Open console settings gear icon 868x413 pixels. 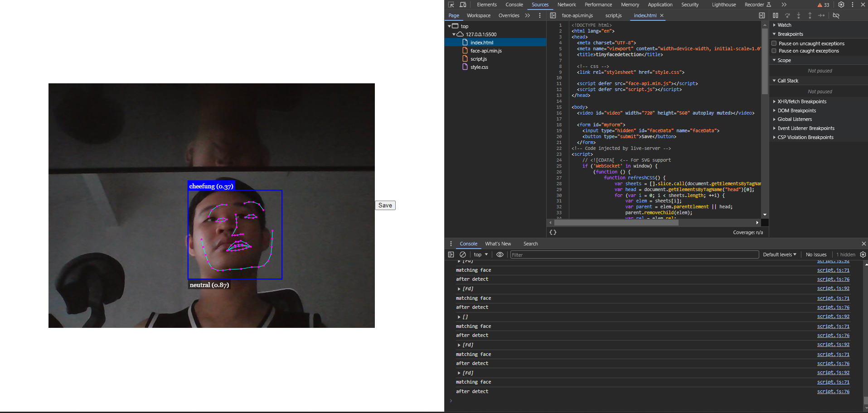coord(863,255)
